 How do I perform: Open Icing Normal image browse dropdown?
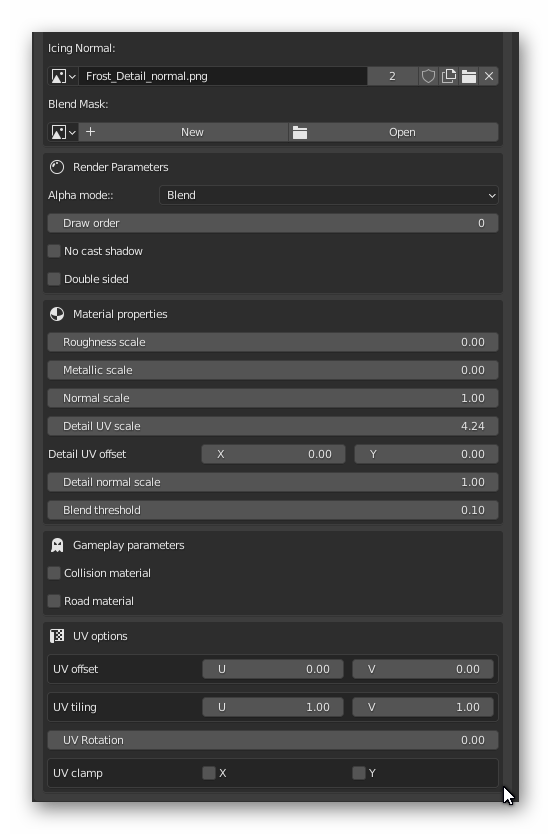63,76
